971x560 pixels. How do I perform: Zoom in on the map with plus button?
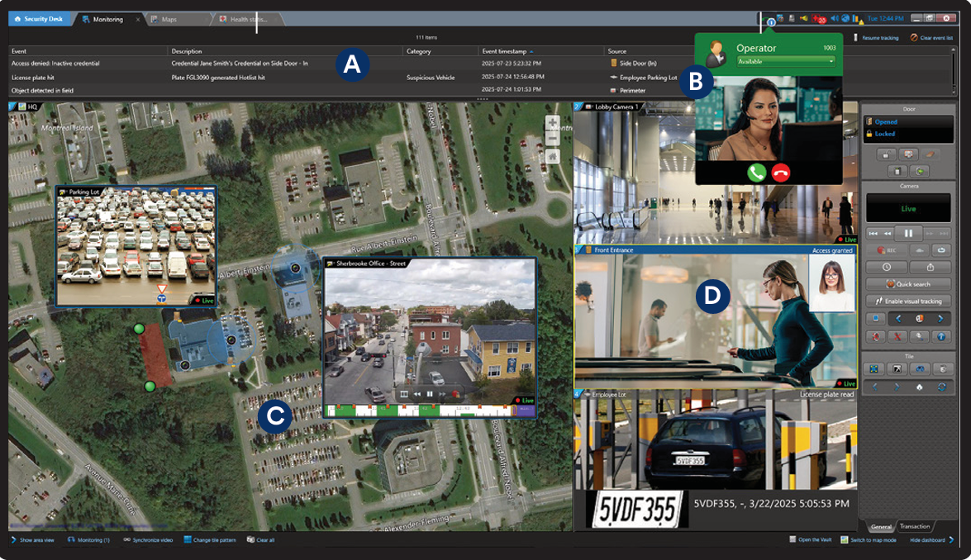click(552, 122)
